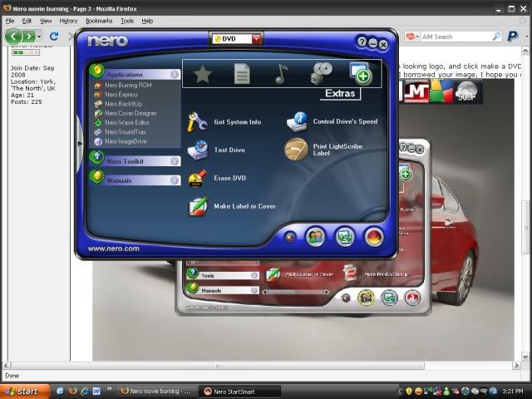Image resolution: width=532 pixels, height=399 pixels.
Task: Go forward with Firefox Forward button
Action: (29, 36)
